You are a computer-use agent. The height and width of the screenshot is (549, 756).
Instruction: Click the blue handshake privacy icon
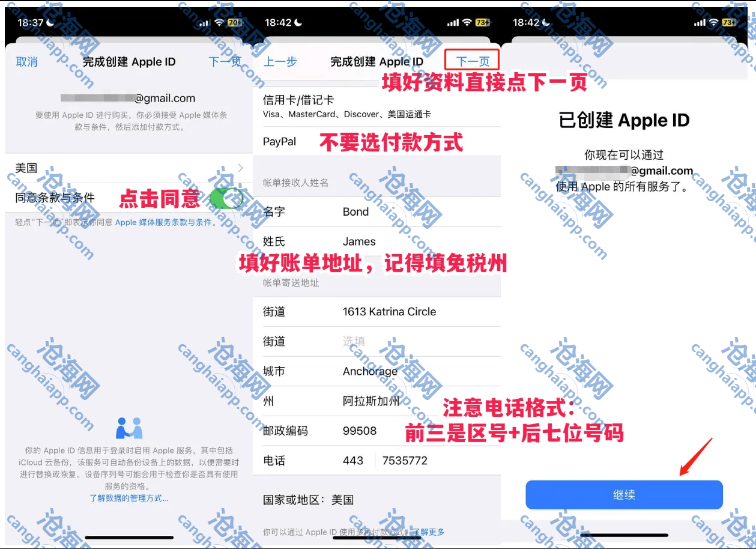129,428
